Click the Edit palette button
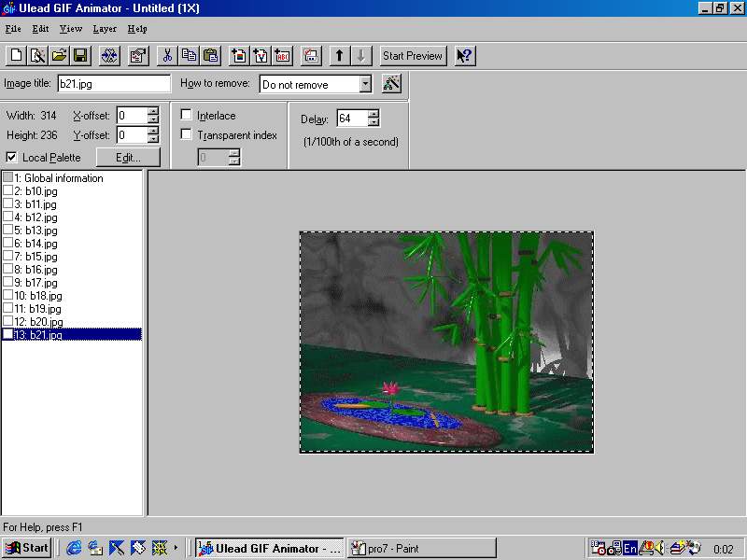This screenshot has height=560, width=747. 128,158
